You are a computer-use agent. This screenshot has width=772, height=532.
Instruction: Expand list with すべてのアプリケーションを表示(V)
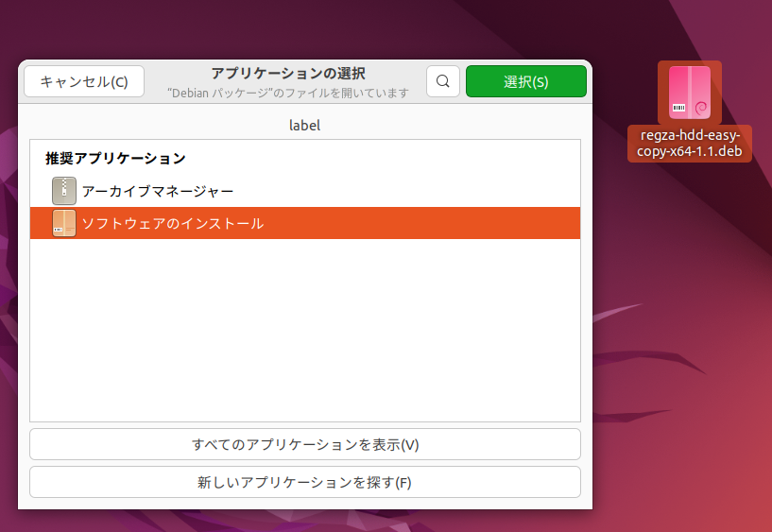tap(304, 444)
